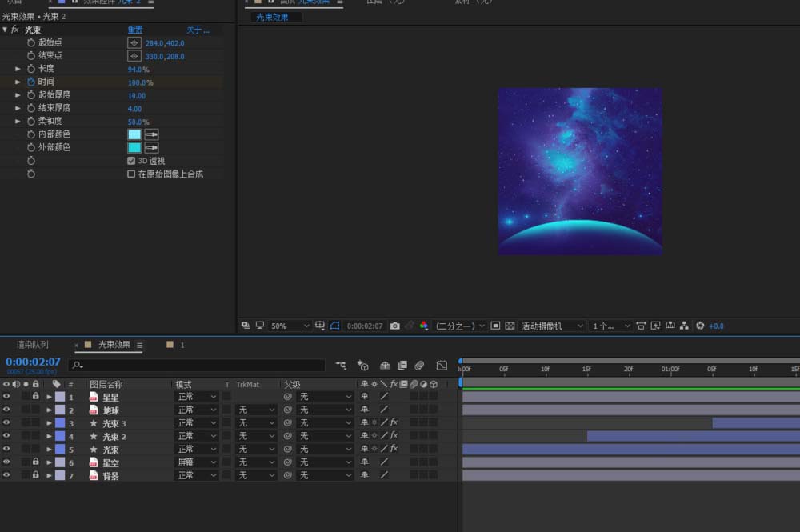Select the 光束效果 timeline tab
Image resolution: width=800 pixels, height=532 pixels.
pos(114,345)
